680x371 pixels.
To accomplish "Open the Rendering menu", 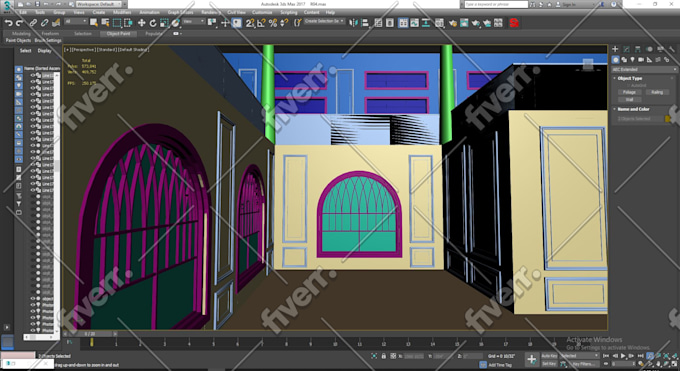I will (211, 13).
